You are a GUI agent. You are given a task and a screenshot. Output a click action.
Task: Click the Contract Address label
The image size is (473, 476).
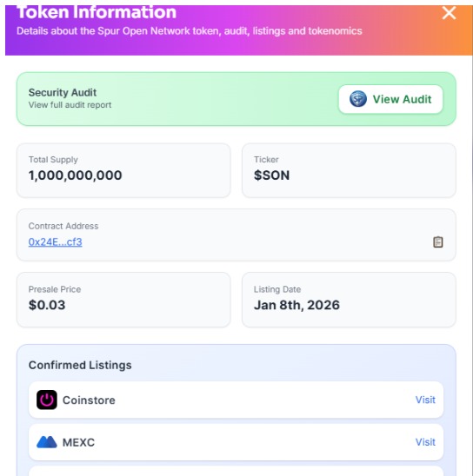coord(63,226)
